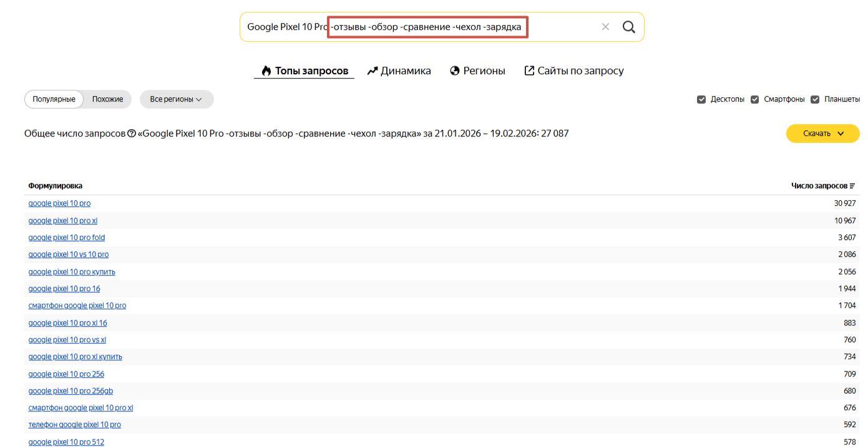This screenshot has height=447, width=868.
Task: Select the Топы запросов tab
Action: (x=305, y=71)
